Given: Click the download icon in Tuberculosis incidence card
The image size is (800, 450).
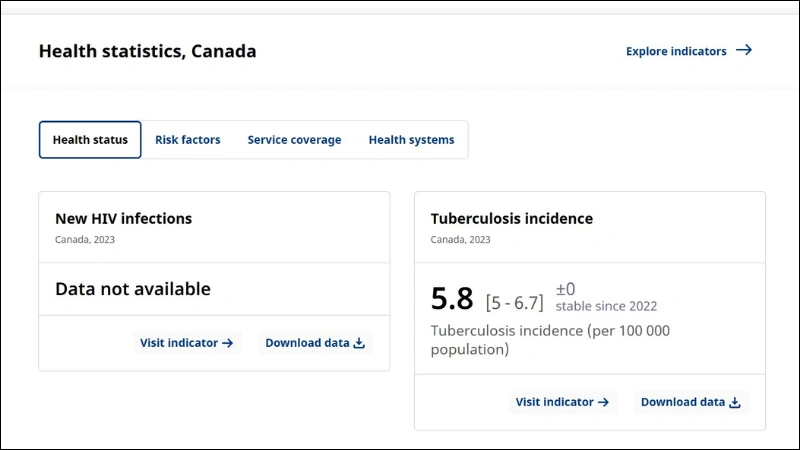Looking at the screenshot, I should [735, 402].
